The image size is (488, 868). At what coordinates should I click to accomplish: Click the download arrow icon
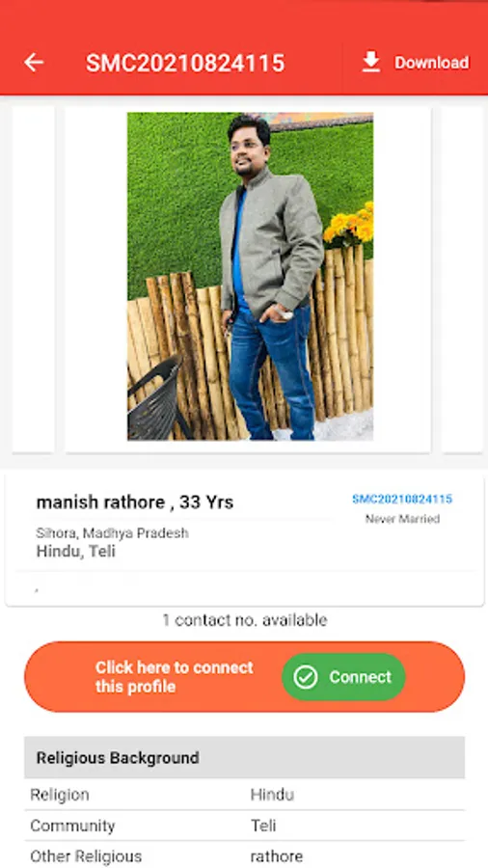[x=370, y=62]
